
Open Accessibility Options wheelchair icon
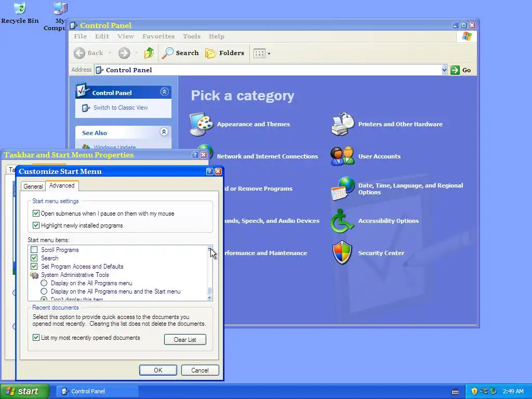pos(342,221)
